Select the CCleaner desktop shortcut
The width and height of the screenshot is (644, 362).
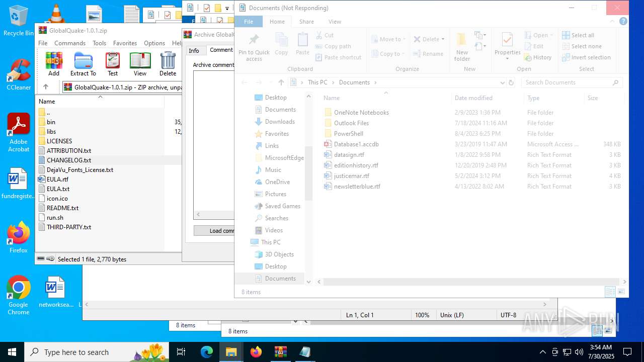point(19,75)
